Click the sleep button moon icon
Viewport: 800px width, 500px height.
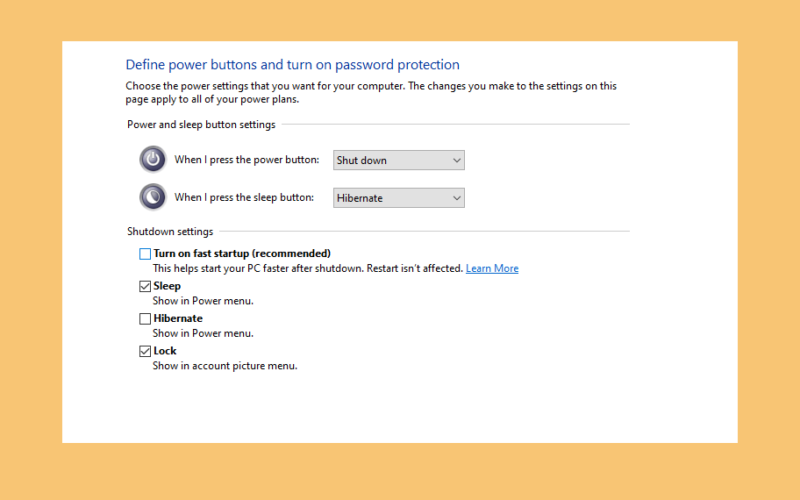pyautogui.click(x=153, y=197)
